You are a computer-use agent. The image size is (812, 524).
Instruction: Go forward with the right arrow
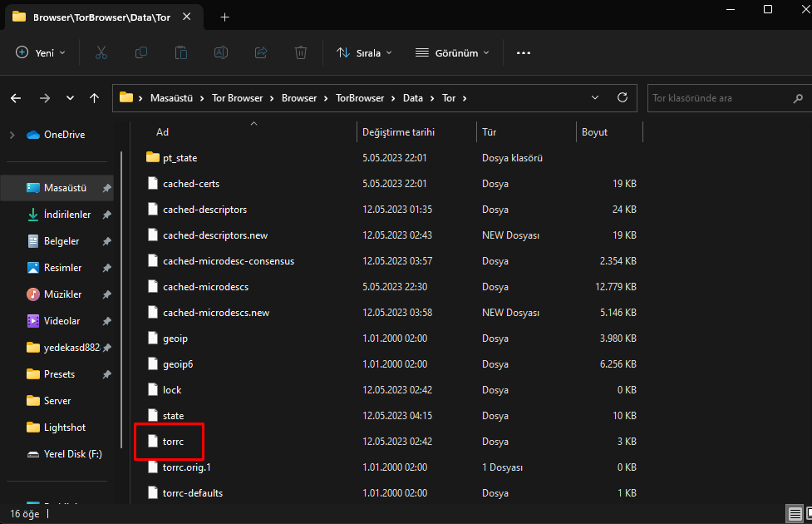coord(45,98)
